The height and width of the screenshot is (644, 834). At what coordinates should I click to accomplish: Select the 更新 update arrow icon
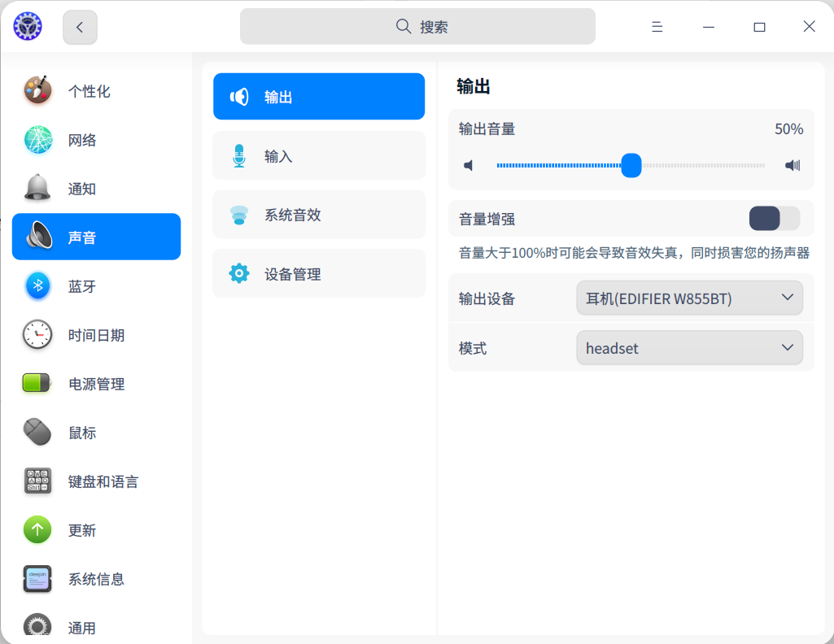point(37,529)
